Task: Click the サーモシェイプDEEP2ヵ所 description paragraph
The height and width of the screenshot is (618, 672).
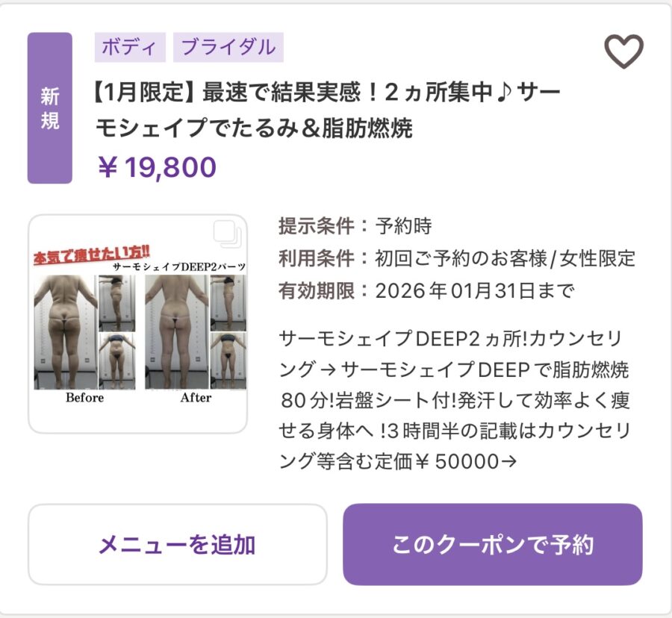Action: [454, 399]
